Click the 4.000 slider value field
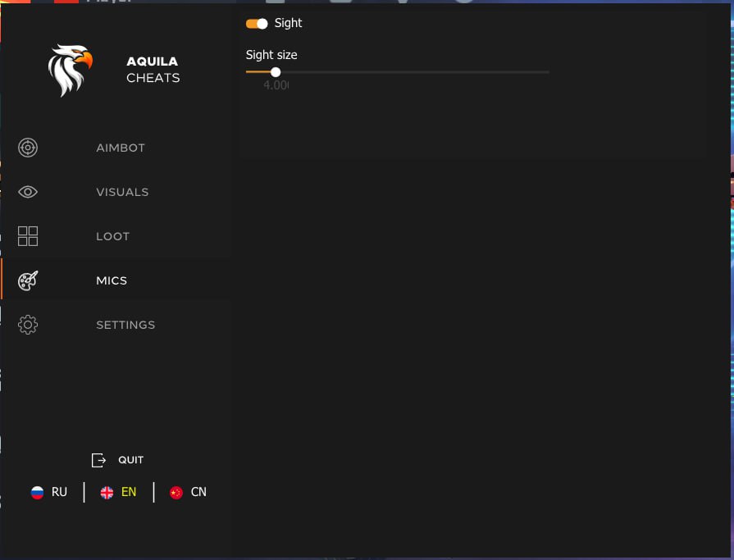734x560 pixels. (x=276, y=85)
